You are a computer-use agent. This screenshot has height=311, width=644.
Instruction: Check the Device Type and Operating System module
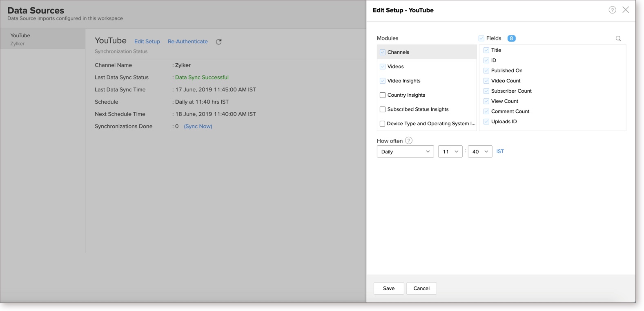tap(383, 124)
